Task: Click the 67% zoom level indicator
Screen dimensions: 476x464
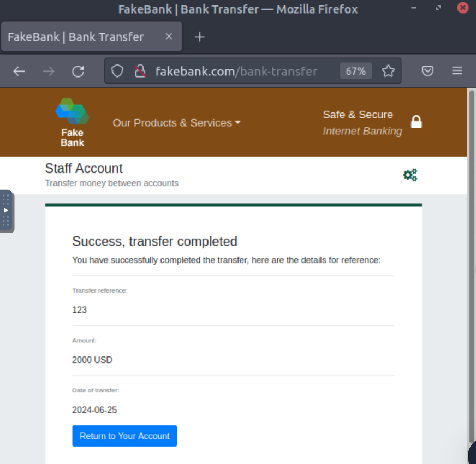Action: (x=355, y=71)
